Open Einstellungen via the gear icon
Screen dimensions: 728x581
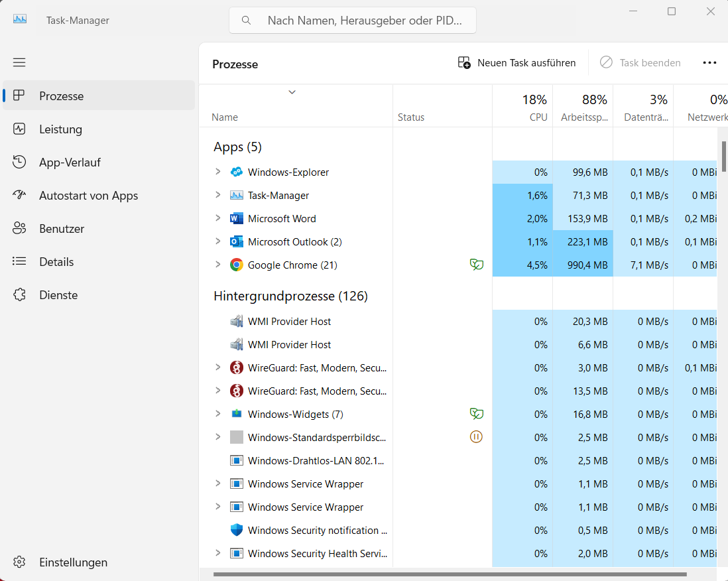20,562
